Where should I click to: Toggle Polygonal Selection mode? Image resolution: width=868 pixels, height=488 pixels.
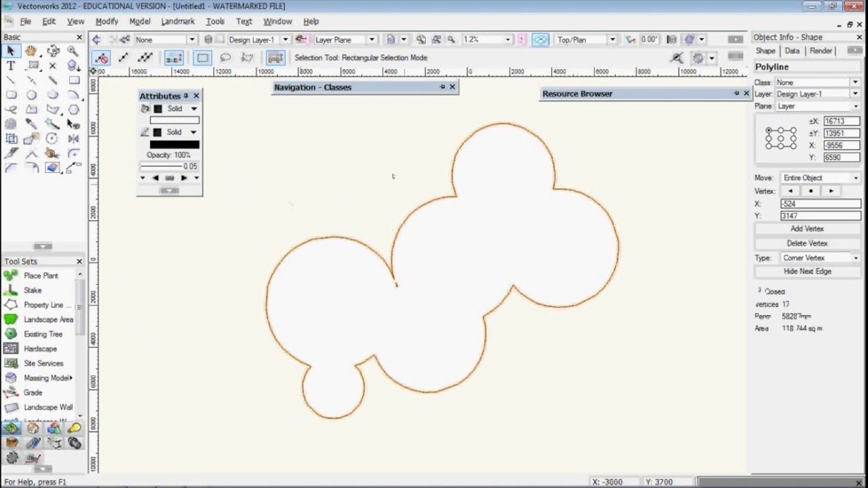pyautogui.click(x=247, y=58)
